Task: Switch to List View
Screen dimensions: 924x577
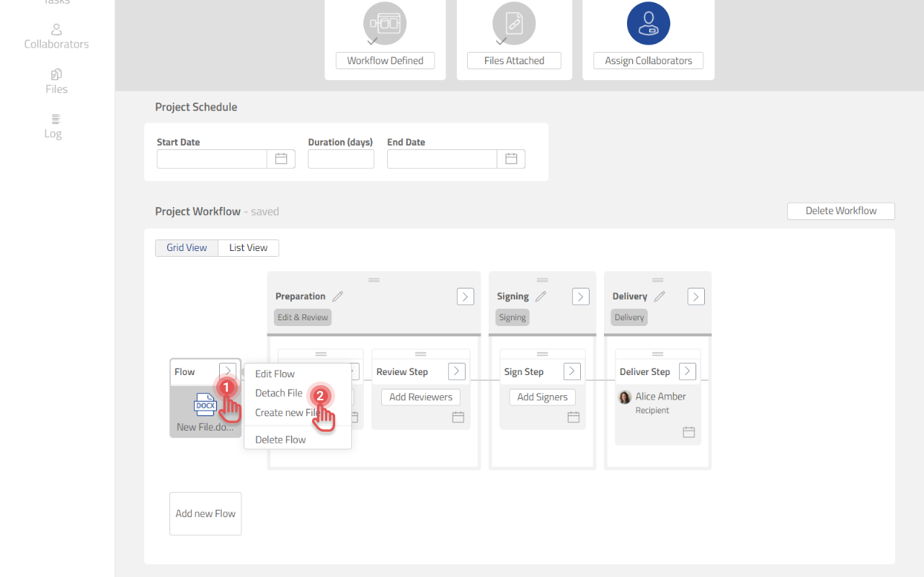Action: (248, 247)
